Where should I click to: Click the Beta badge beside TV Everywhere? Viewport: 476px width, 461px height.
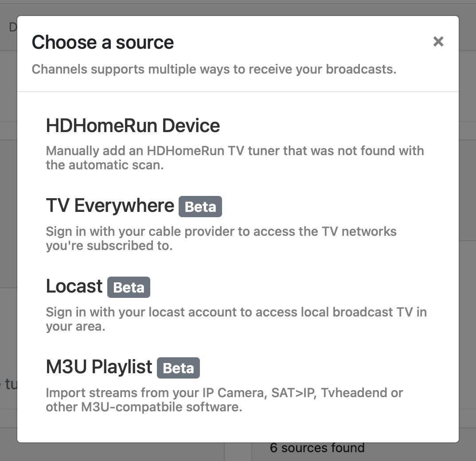pos(200,207)
